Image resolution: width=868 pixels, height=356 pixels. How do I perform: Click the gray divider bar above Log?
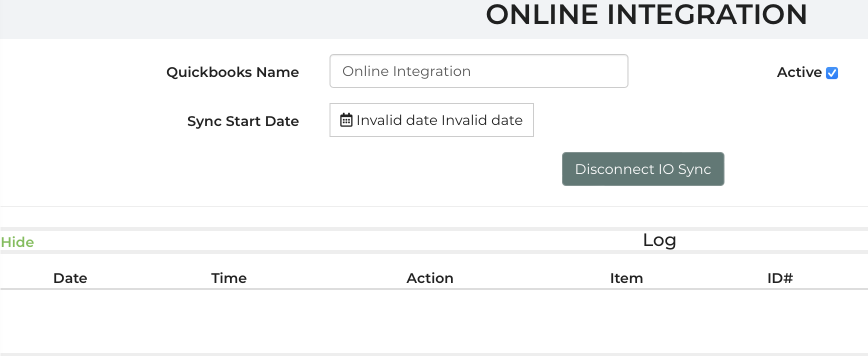[434, 229]
